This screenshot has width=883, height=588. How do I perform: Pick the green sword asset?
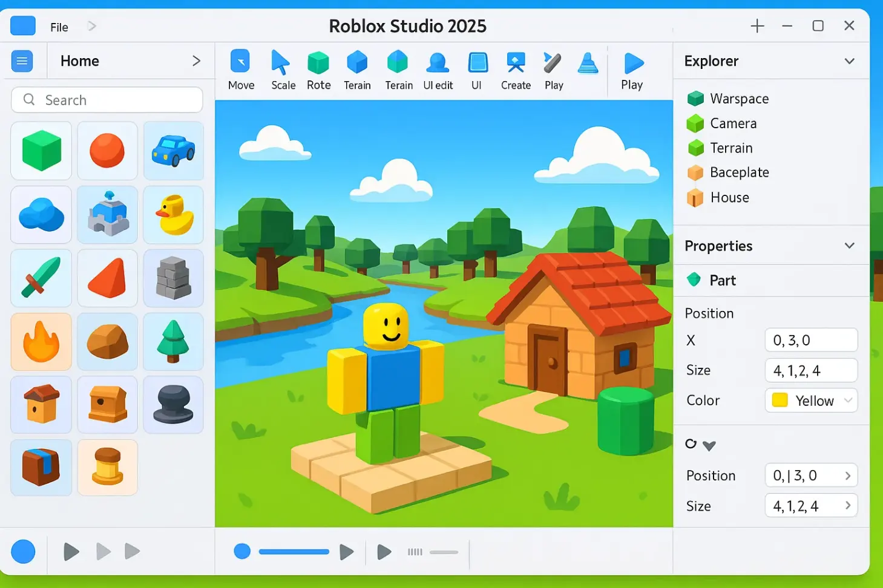(41, 278)
